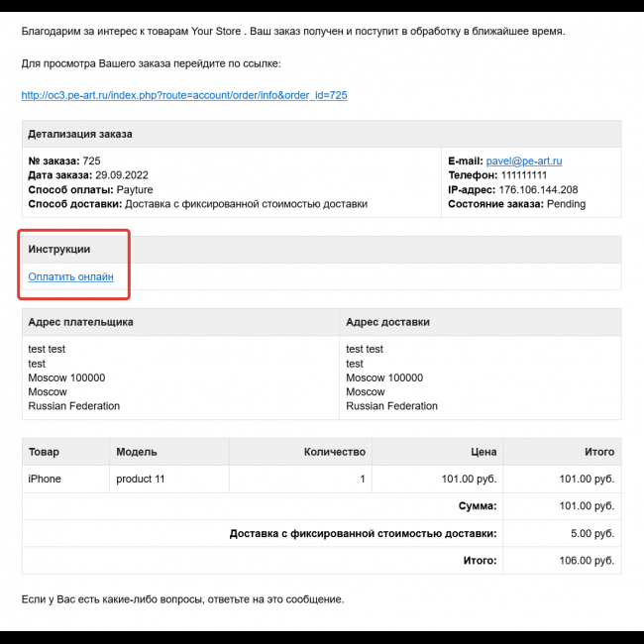Click the Инструкции section header
Viewport: 644px width, 644px height.
(59, 249)
